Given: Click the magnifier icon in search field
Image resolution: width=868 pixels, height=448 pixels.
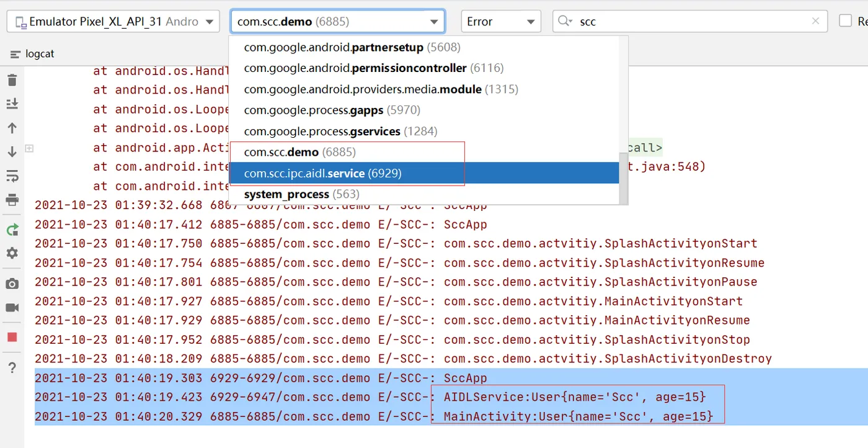Looking at the screenshot, I should [565, 21].
